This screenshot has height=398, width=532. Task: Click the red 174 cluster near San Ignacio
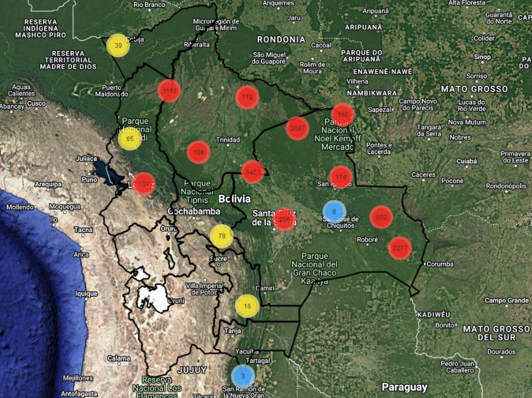pos(340,178)
